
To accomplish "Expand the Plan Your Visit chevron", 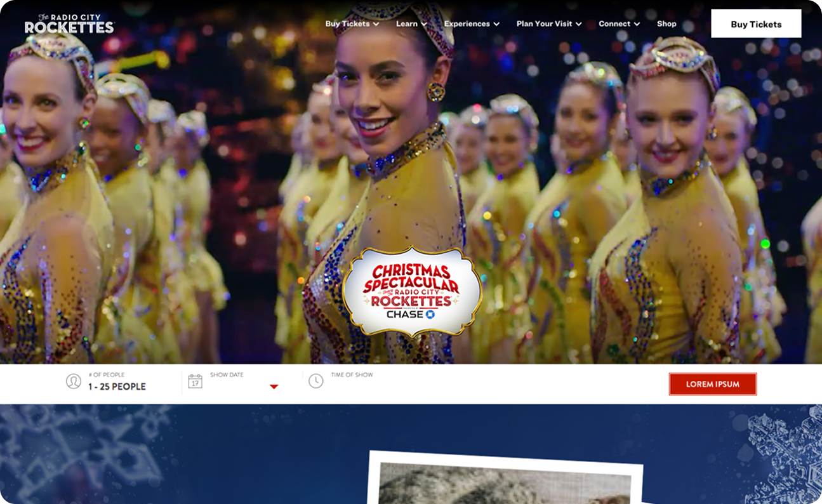I will 578,24.
